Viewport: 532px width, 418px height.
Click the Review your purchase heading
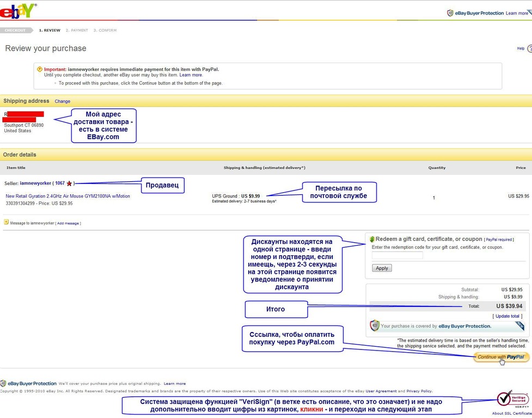46,48
